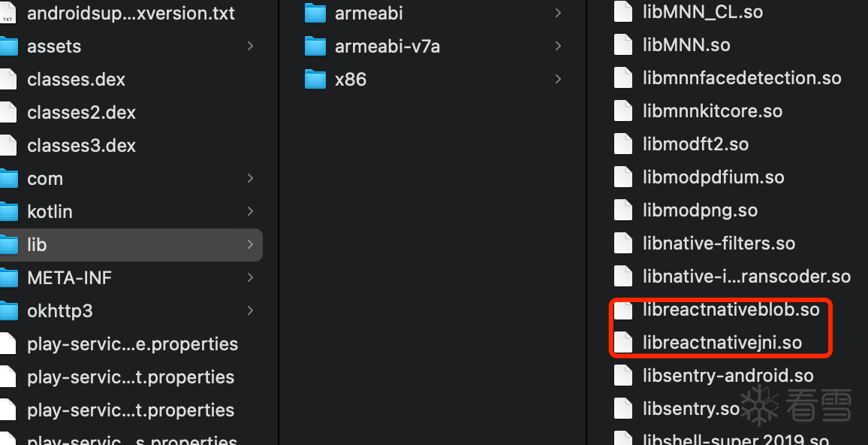Select libreactnativejni.so in the list

tap(722, 343)
